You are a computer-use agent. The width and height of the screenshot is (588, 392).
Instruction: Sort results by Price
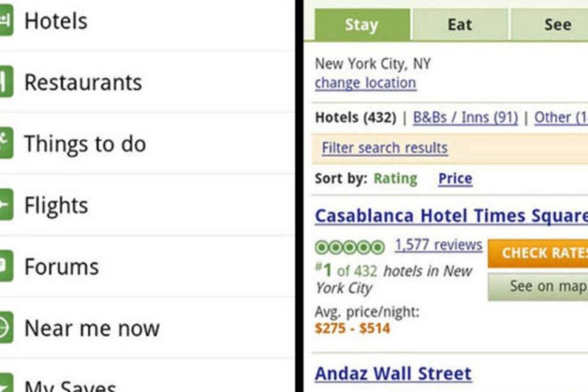(x=455, y=179)
